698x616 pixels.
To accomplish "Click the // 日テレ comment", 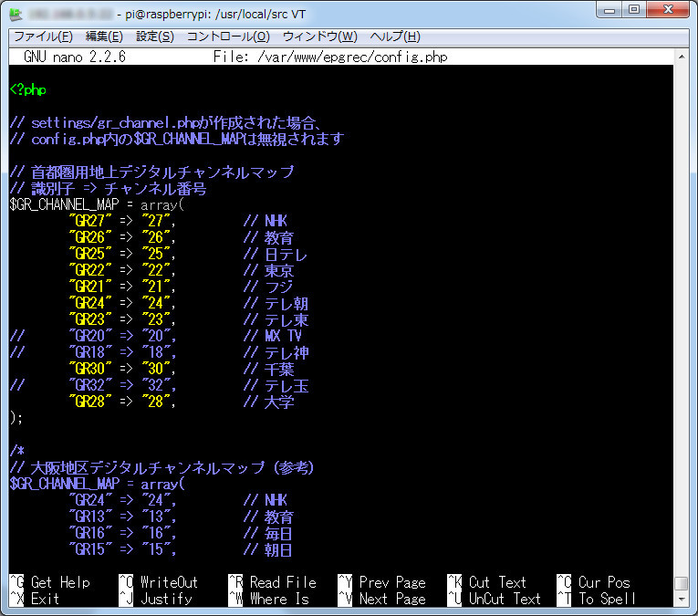I will (276, 254).
